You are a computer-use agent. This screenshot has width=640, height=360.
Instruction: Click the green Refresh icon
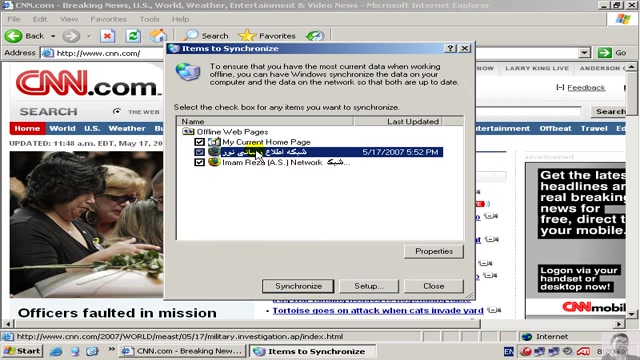coord(133,36)
